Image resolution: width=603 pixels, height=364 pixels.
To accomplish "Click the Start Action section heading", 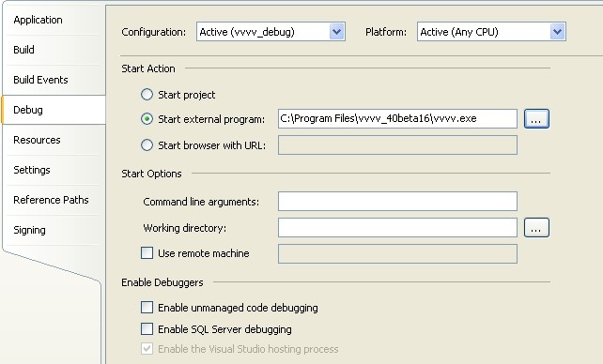I will click(x=148, y=68).
